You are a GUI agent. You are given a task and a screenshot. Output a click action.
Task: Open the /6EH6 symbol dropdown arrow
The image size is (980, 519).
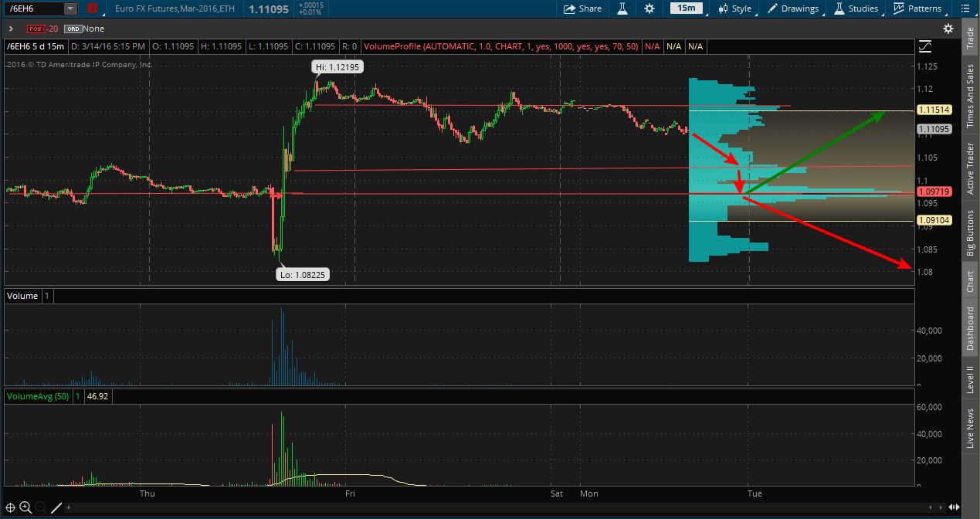tap(70, 8)
